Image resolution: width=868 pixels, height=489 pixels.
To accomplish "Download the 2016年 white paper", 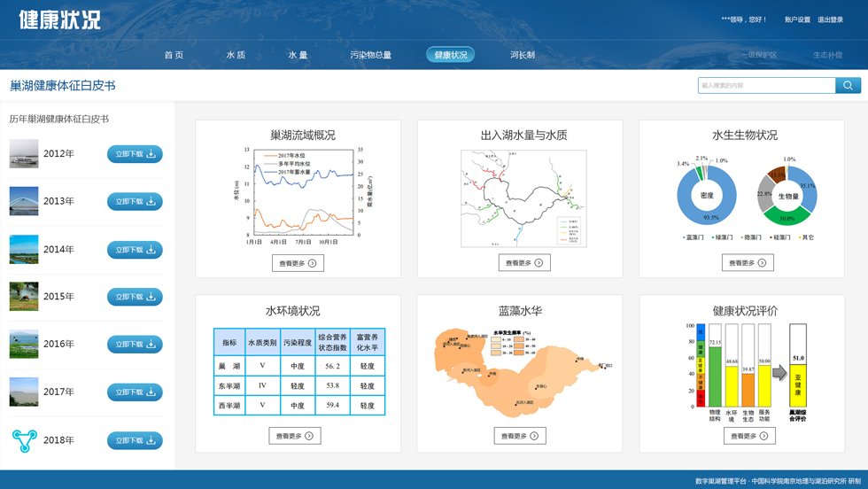I will pyautogui.click(x=135, y=345).
